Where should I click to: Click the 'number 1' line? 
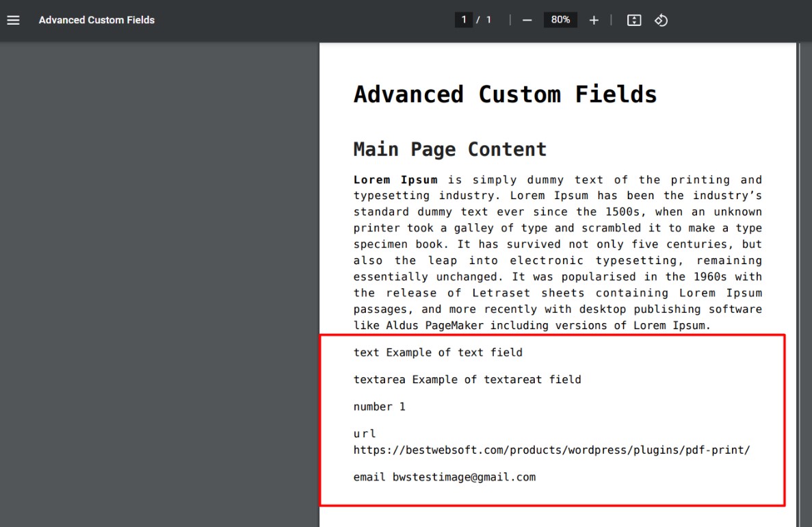[379, 407]
